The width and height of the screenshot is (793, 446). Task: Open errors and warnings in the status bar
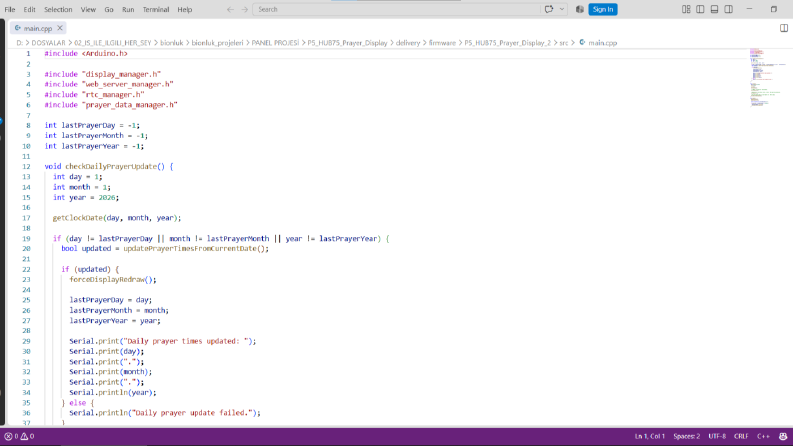19,436
